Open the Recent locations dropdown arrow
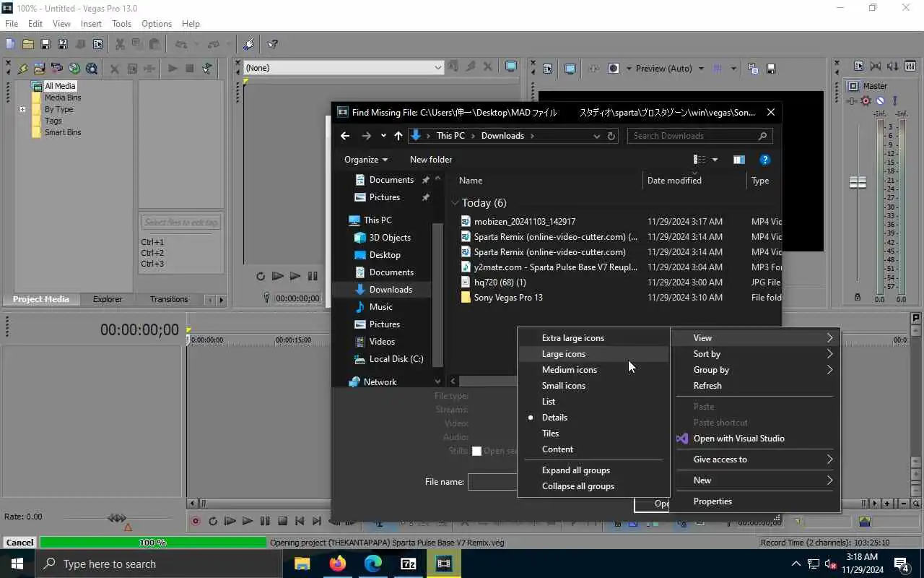924x578 pixels. [383, 136]
